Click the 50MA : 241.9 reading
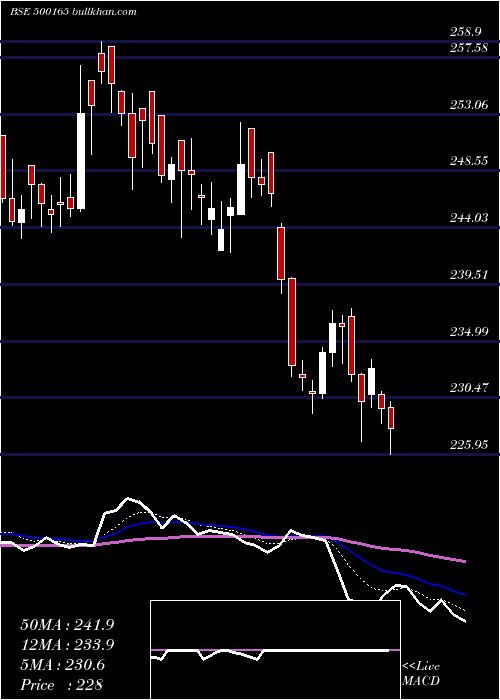Image resolution: width=500 pixels, height=700 pixels. point(67,625)
